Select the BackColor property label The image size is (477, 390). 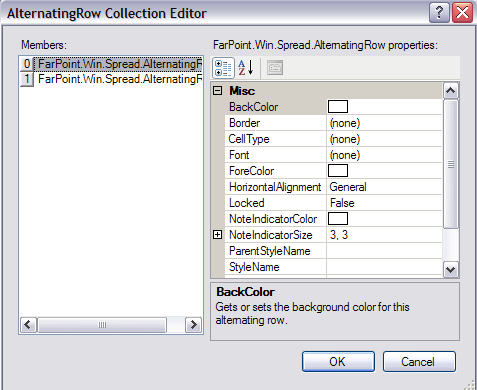(x=253, y=107)
